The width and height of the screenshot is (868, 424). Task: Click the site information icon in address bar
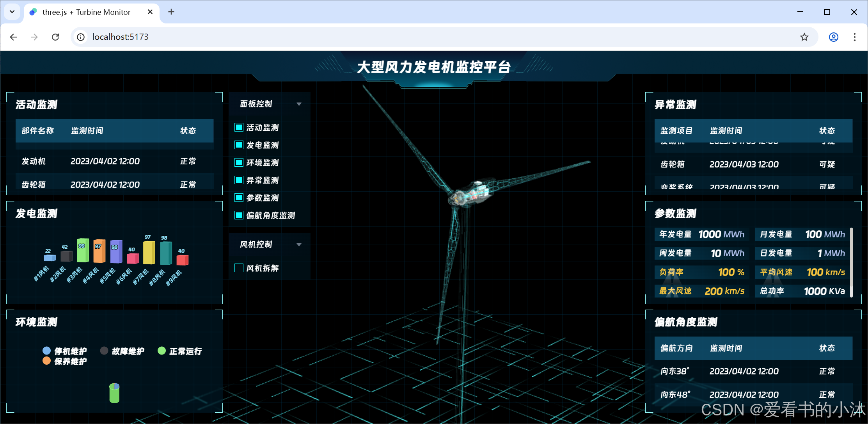[81, 37]
